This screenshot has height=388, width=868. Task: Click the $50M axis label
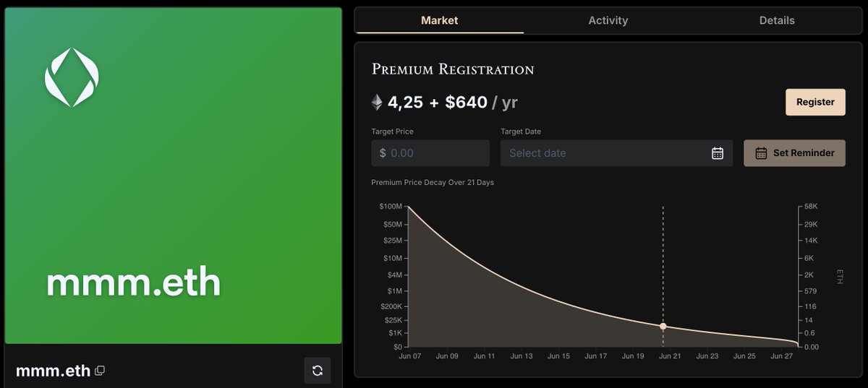392,224
